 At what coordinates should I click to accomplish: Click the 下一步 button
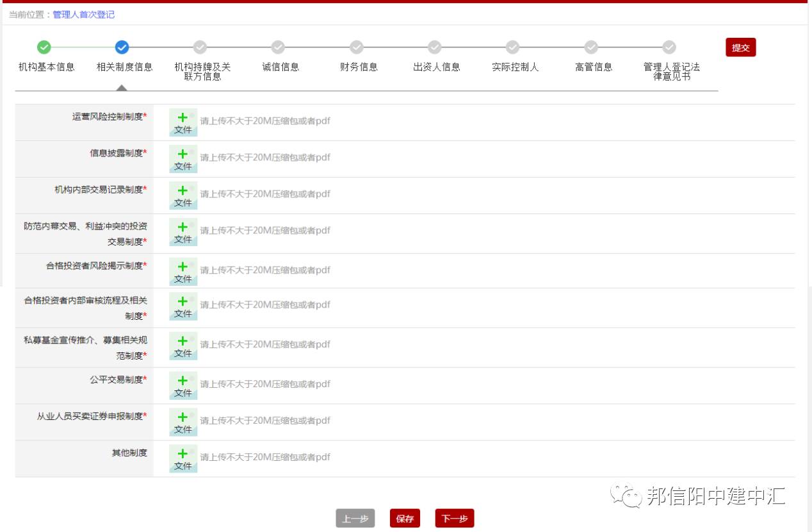[455, 519]
